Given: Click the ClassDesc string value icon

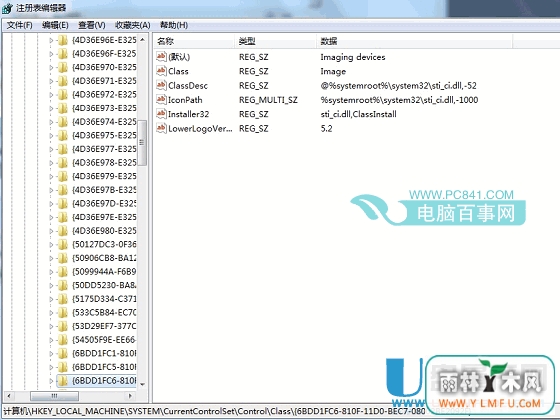Looking at the screenshot, I should (x=161, y=85).
